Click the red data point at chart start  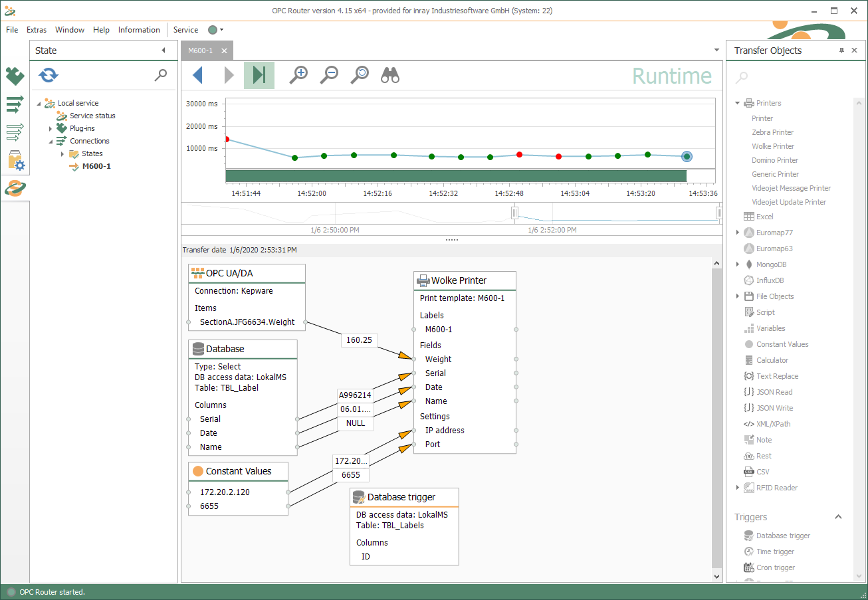(227, 140)
